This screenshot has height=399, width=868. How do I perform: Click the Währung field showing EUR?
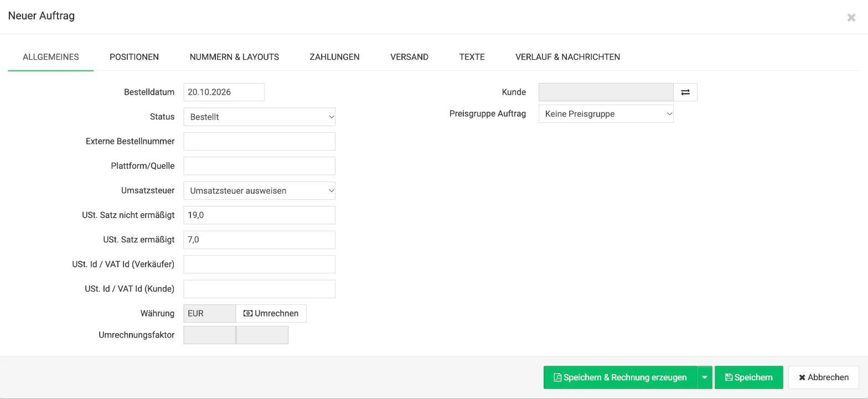(x=210, y=313)
